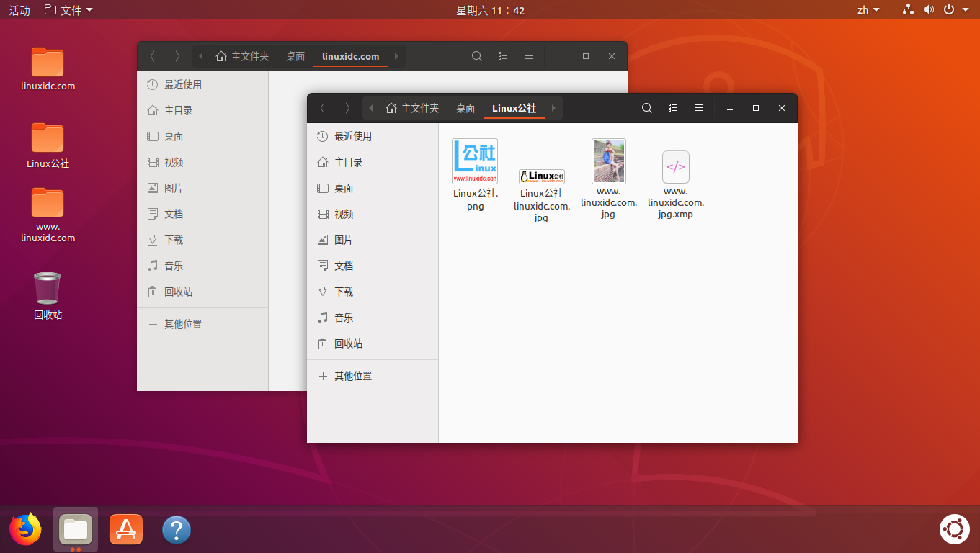The image size is (980, 553).
Task: Open 音乐 in front window sidebar
Action: click(373, 318)
